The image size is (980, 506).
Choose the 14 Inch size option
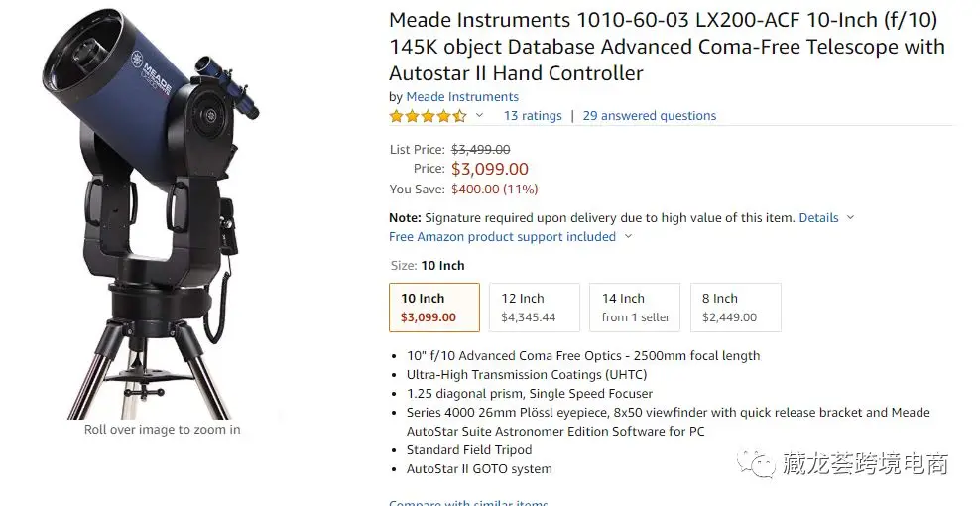[635, 308]
